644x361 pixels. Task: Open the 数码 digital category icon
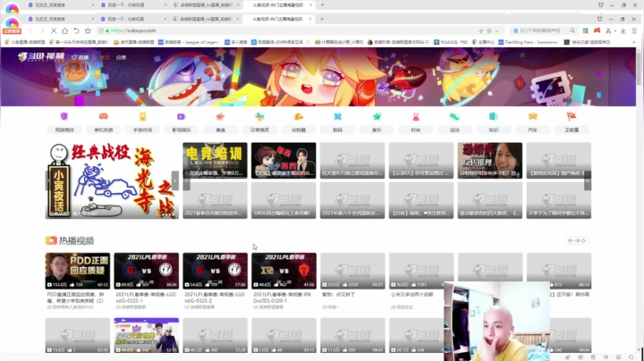coord(337,116)
